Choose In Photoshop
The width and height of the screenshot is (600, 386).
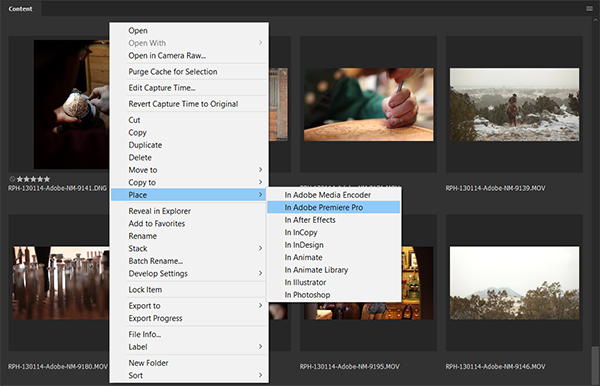(x=334, y=295)
